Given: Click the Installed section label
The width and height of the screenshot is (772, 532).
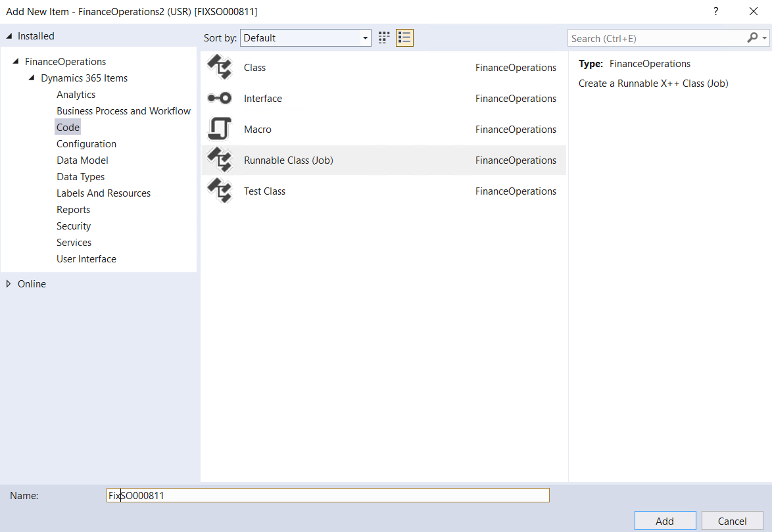Looking at the screenshot, I should click(36, 36).
